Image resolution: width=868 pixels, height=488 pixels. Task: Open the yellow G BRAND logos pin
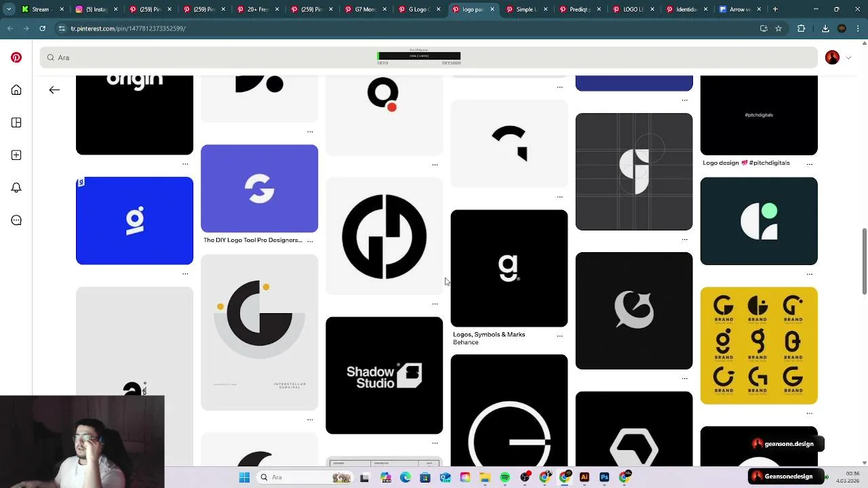click(758, 346)
